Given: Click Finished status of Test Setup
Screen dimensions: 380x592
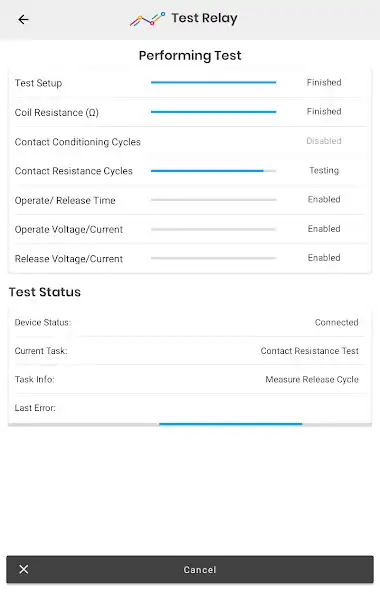Looking at the screenshot, I should pyautogui.click(x=324, y=82).
